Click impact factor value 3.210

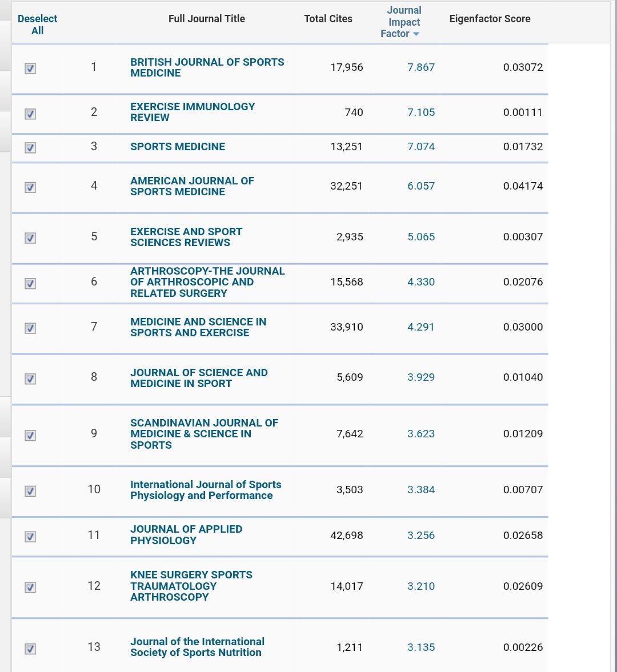[421, 586]
